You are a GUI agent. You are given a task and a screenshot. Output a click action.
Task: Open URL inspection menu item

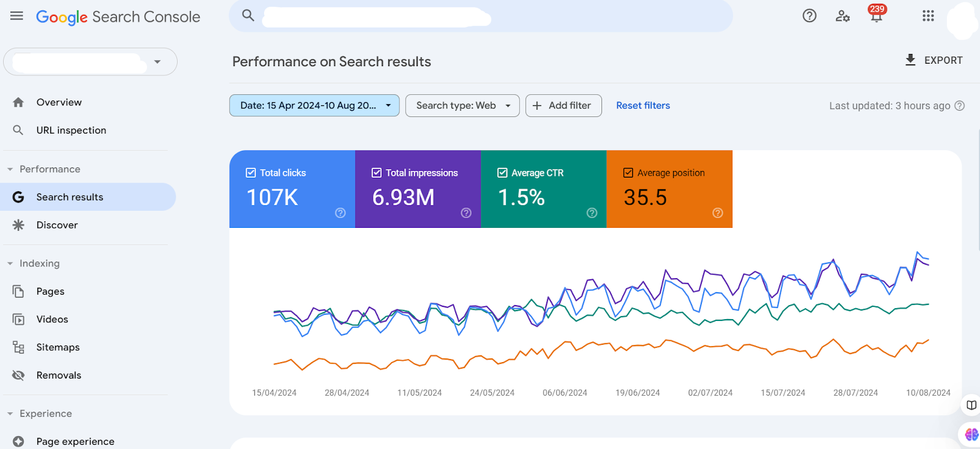point(71,130)
